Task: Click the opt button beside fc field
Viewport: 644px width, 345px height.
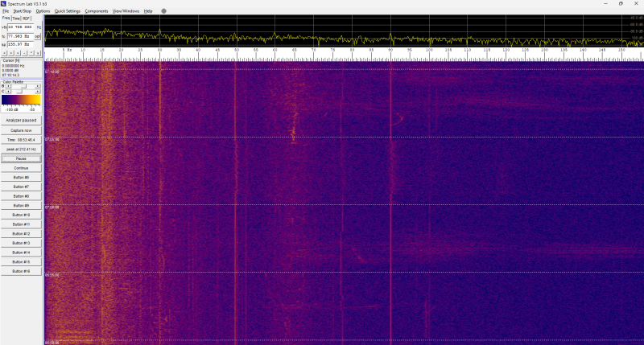Action: click(x=37, y=36)
